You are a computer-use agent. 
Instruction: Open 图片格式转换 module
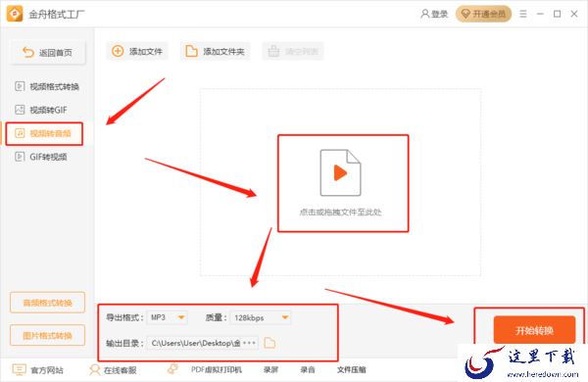coord(48,335)
